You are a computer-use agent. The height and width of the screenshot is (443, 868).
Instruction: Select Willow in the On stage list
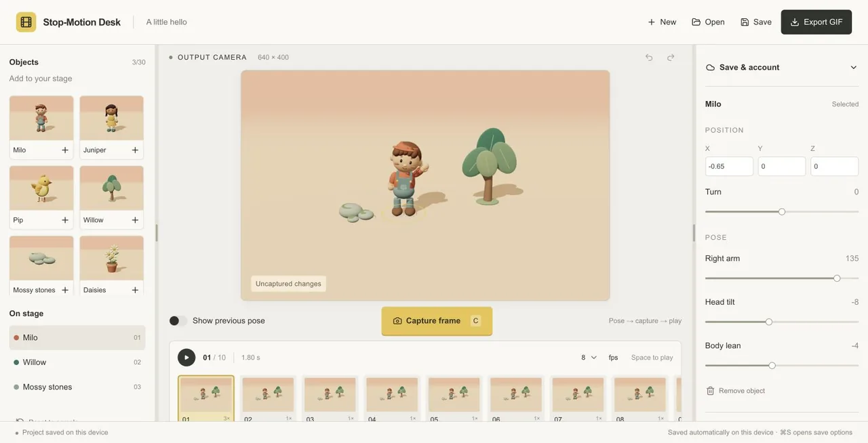tap(77, 362)
